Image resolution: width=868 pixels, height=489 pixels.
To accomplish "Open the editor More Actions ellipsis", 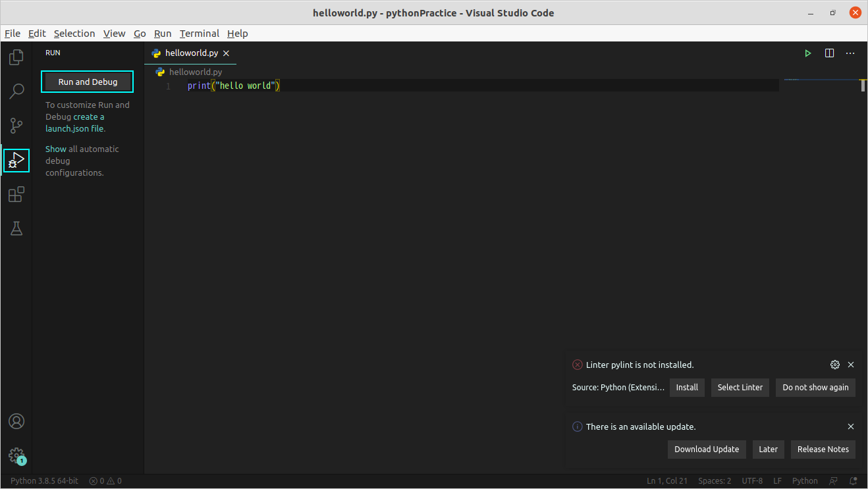I will click(x=850, y=53).
